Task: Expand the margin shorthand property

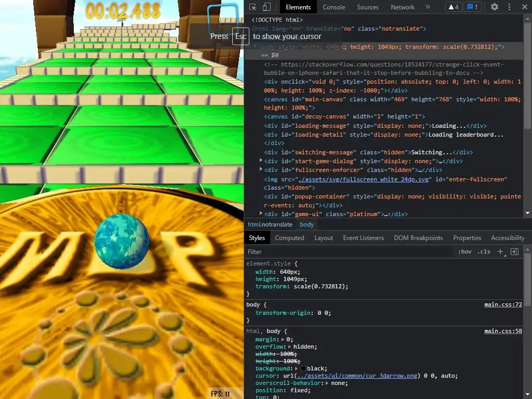Action: (283, 339)
